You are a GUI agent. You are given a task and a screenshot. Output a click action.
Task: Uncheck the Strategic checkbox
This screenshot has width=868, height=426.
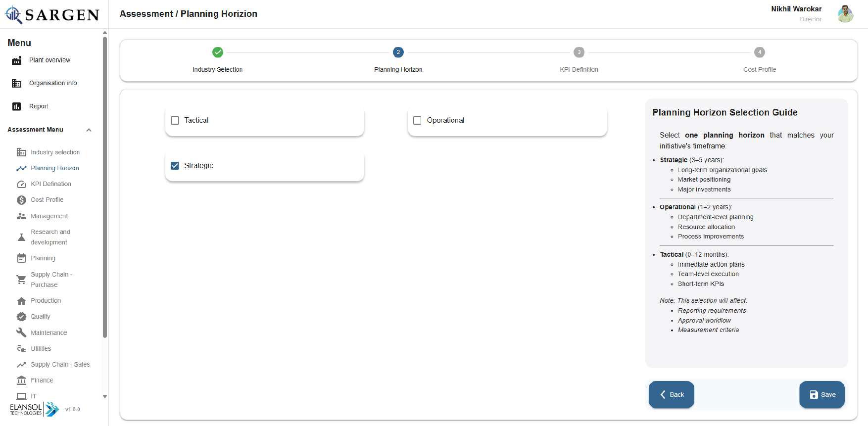tap(175, 166)
